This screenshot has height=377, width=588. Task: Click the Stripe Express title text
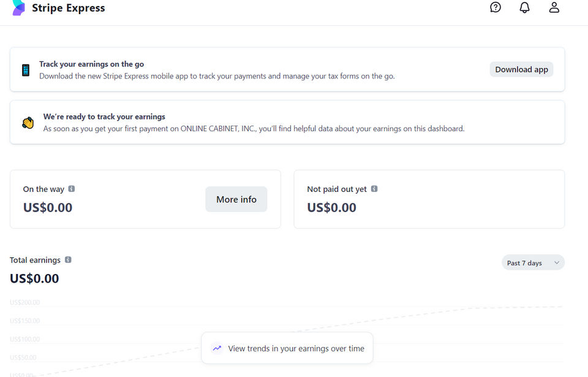[69, 8]
